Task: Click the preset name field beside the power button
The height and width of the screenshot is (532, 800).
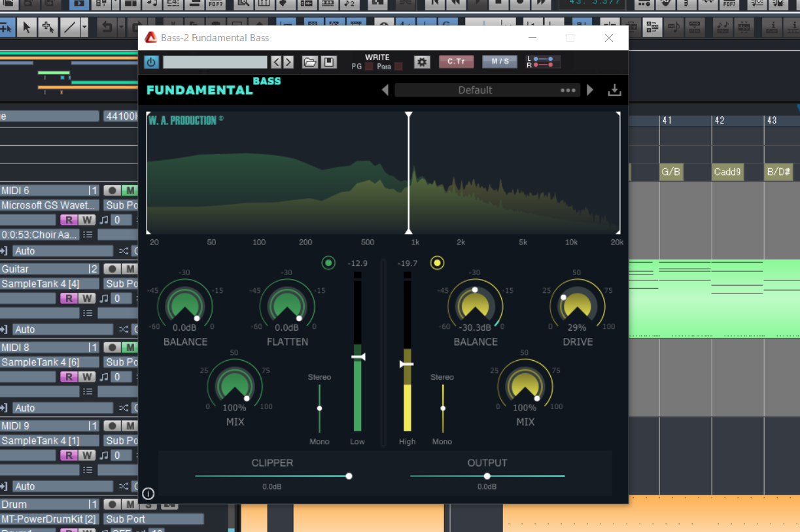Action: (215, 62)
